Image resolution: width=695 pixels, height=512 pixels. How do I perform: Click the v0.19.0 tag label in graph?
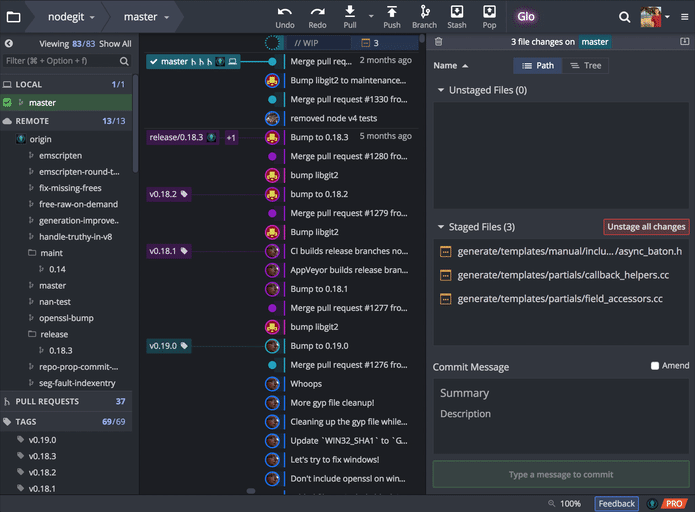click(169, 346)
